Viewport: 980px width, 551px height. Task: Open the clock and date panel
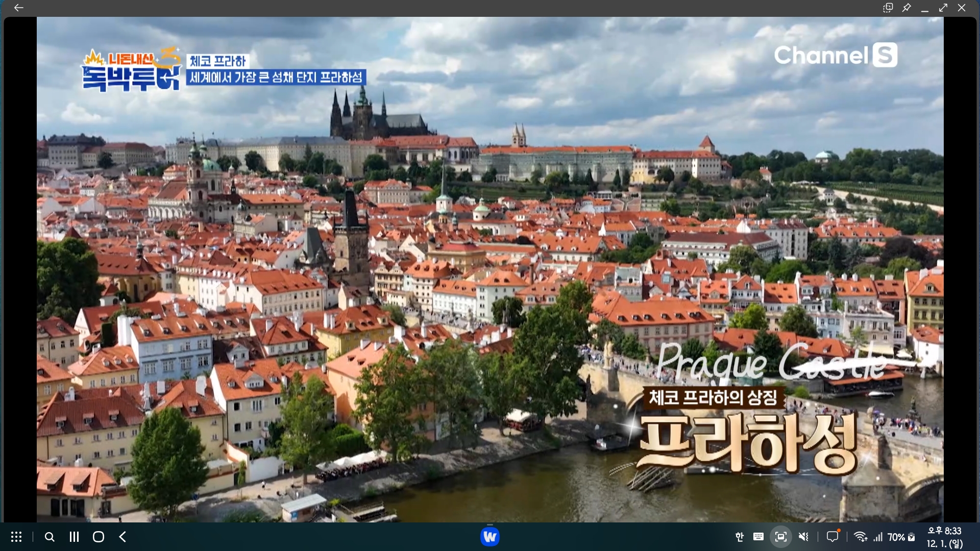point(944,537)
